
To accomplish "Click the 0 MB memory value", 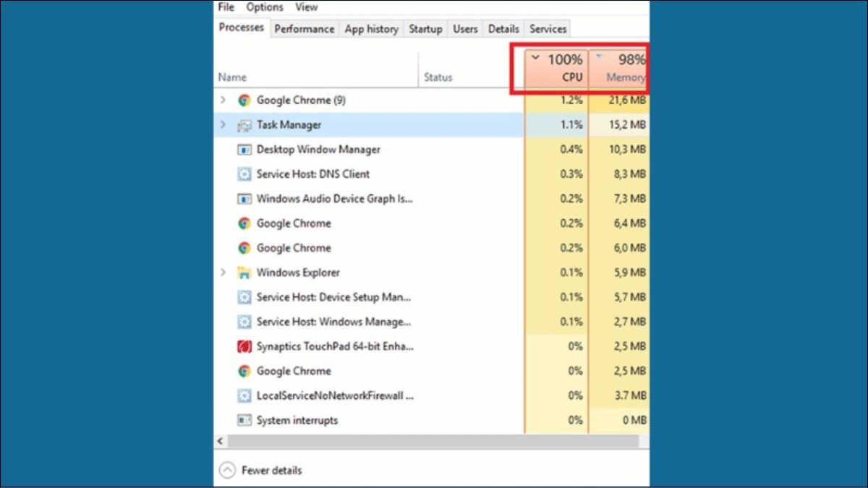I will (x=633, y=420).
